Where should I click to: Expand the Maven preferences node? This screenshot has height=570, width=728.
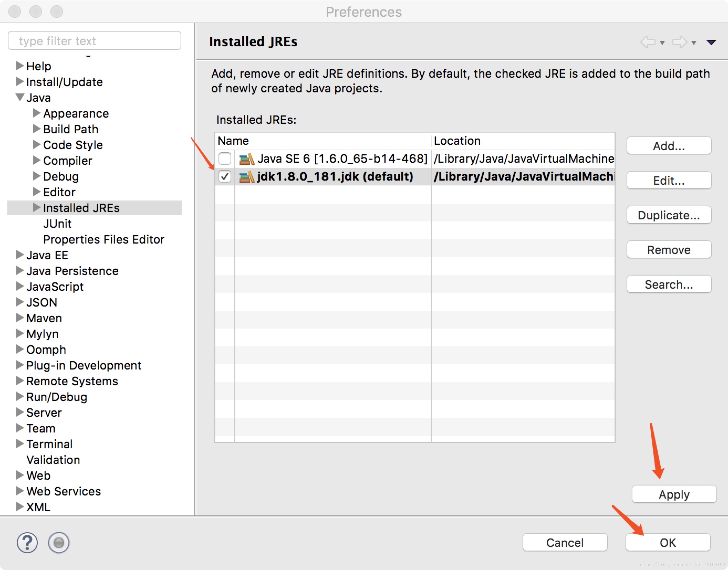click(x=20, y=318)
